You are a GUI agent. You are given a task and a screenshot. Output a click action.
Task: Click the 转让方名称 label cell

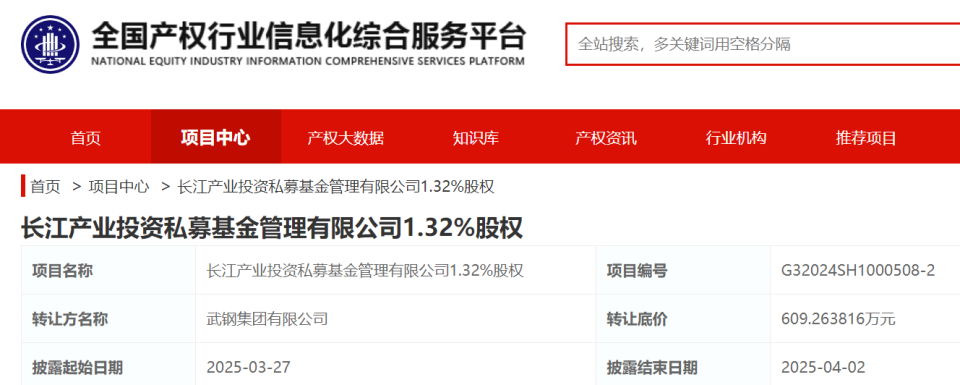pos(108,318)
